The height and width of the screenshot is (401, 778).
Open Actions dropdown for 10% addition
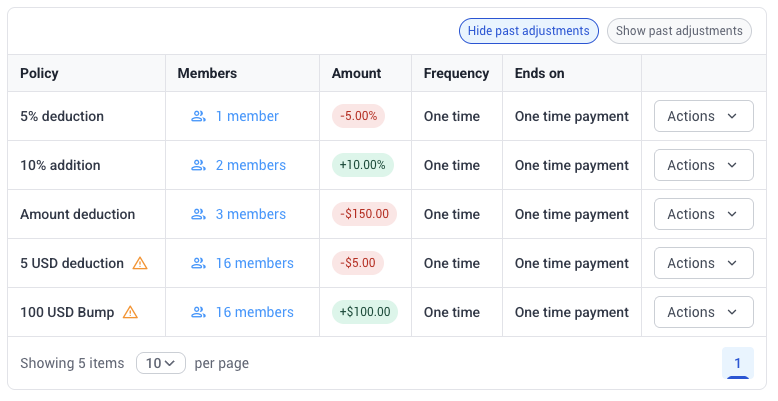tap(704, 165)
